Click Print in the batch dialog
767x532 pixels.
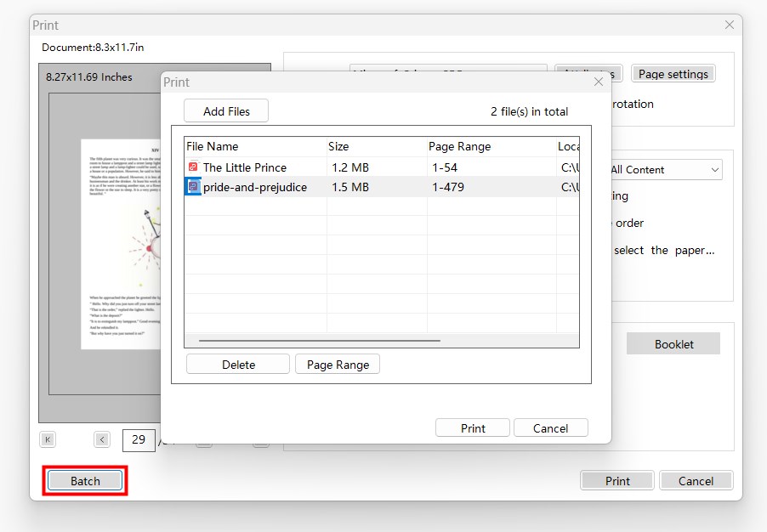(x=473, y=427)
